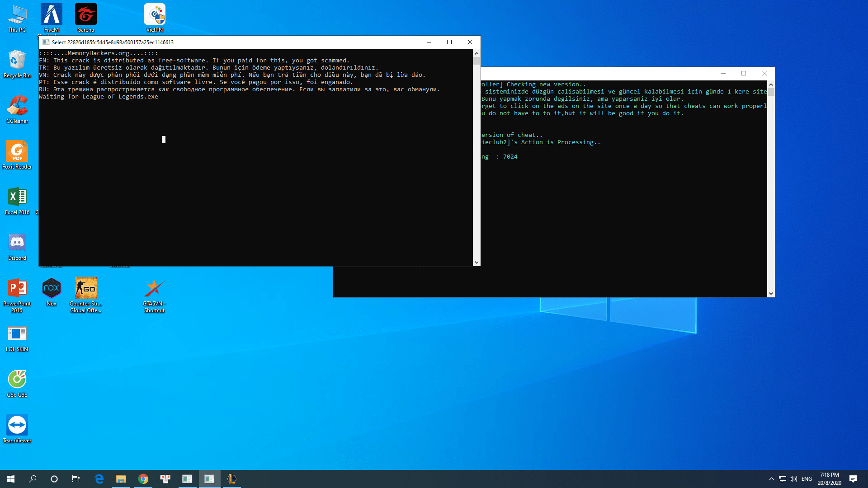Image resolution: width=868 pixels, height=488 pixels.
Task: Open the Recycle Bin
Action: tap(17, 64)
